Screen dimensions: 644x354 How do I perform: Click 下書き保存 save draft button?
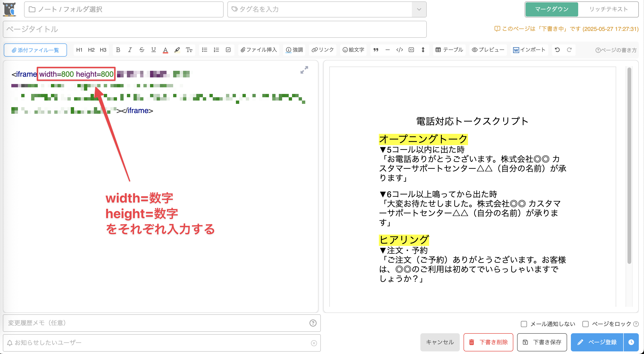[542, 342]
